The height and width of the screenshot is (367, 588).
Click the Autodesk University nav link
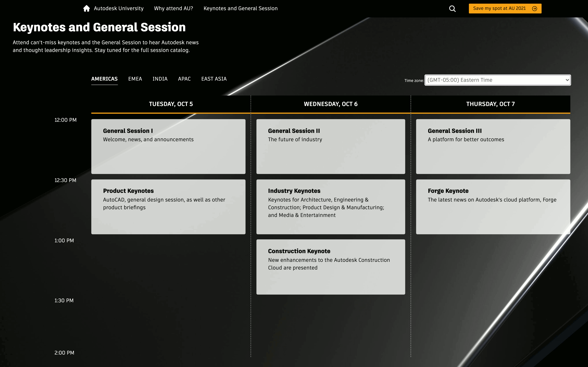[x=119, y=9]
